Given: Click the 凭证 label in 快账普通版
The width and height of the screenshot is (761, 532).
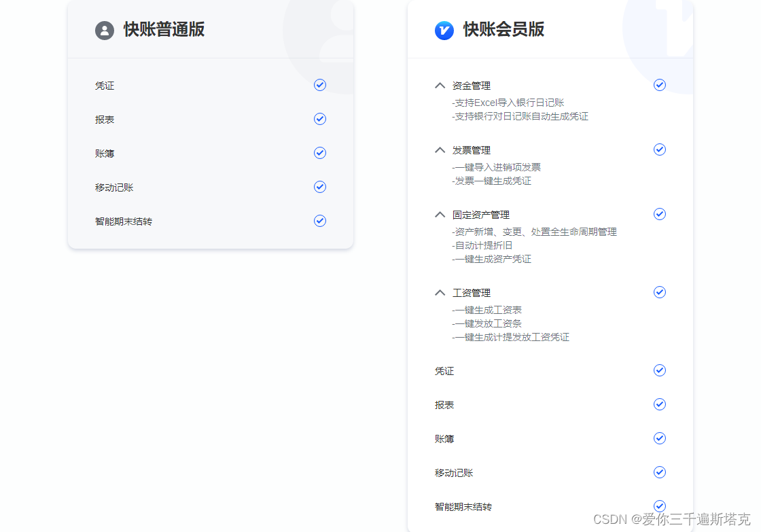Looking at the screenshot, I should pyautogui.click(x=105, y=86).
